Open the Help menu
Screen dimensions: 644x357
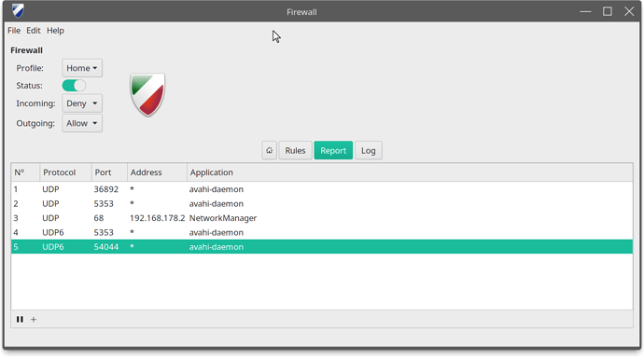[x=55, y=31]
